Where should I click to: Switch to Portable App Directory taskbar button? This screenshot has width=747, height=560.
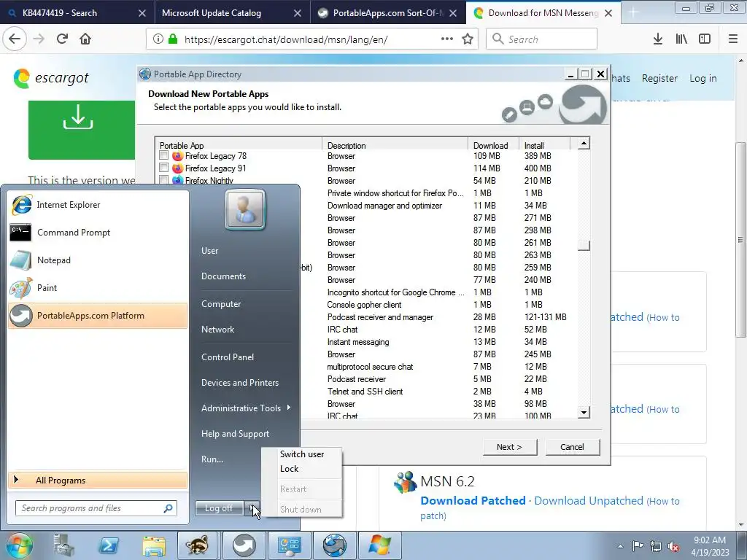pyautogui.click(x=334, y=545)
